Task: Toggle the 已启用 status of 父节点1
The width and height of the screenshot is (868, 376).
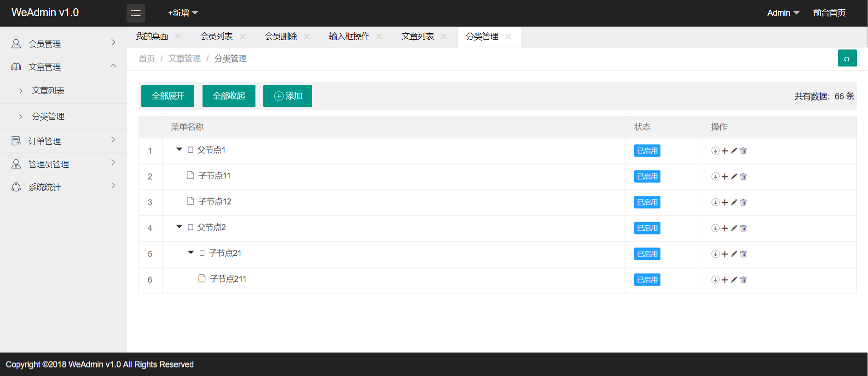Action: coord(647,151)
